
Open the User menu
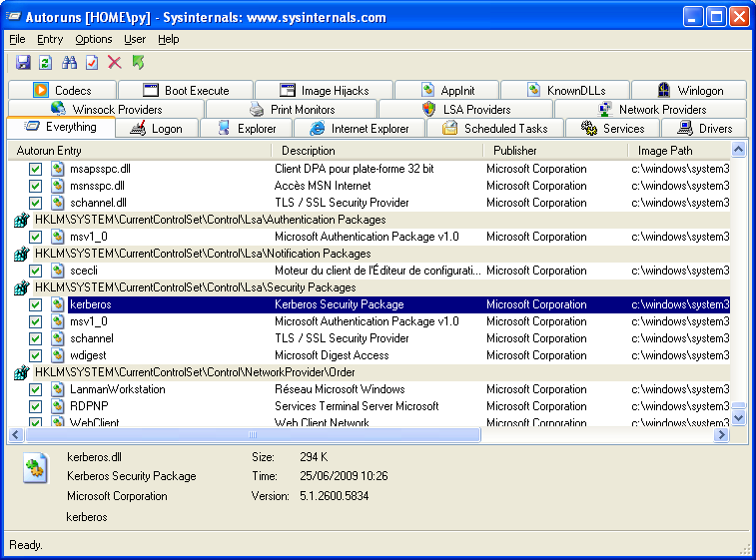pos(135,39)
